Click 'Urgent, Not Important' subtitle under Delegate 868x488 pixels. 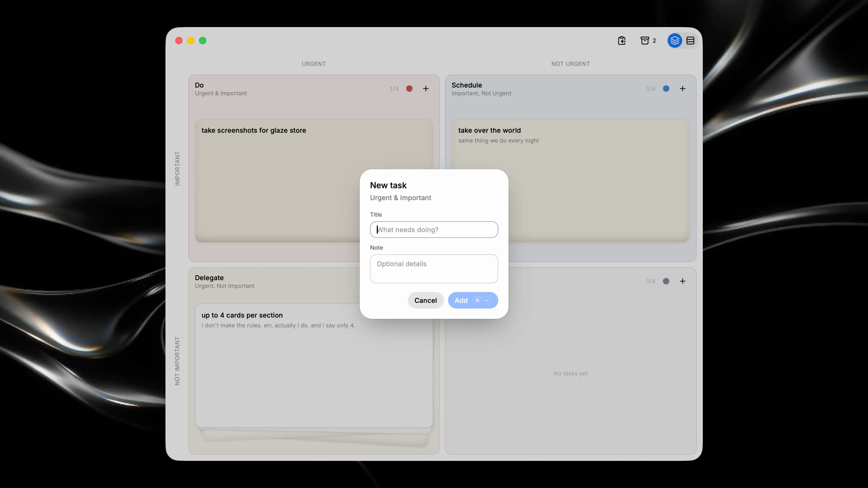pyautogui.click(x=224, y=286)
